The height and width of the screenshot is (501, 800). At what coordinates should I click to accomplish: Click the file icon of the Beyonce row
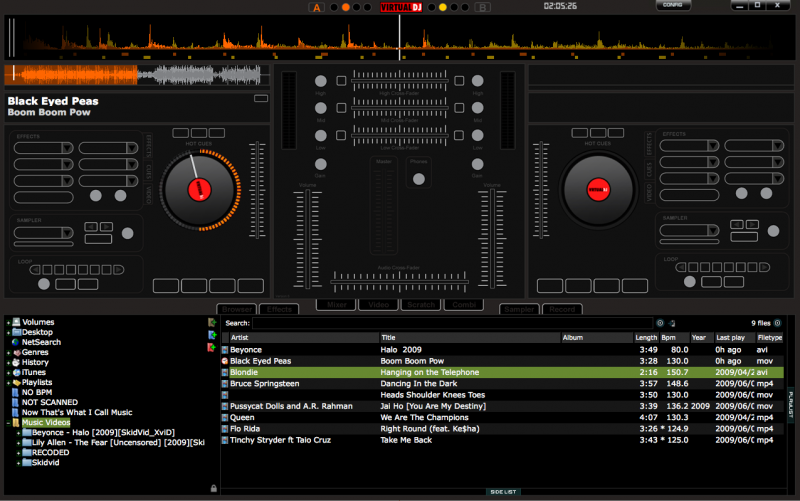[x=225, y=350]
